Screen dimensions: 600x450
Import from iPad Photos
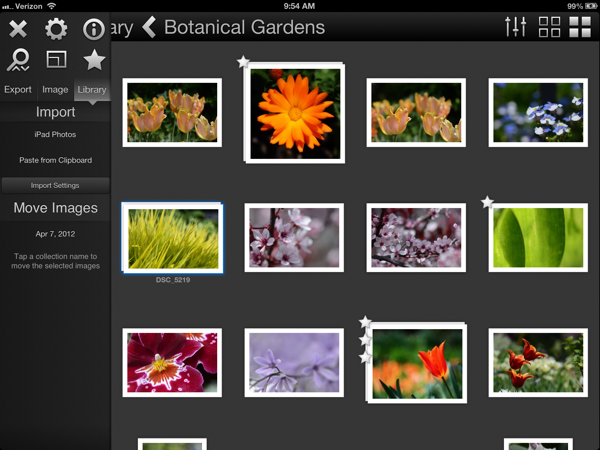click(x=55, y=134)
